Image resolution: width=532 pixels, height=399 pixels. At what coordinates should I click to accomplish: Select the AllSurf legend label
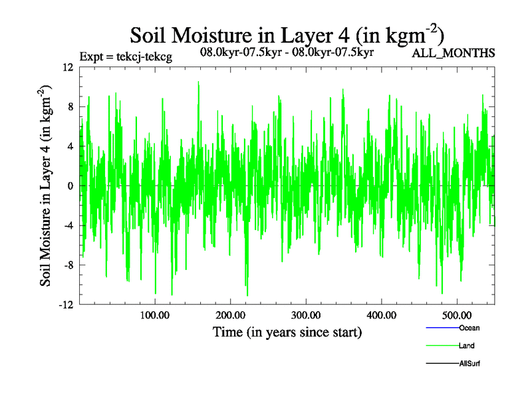469,364
